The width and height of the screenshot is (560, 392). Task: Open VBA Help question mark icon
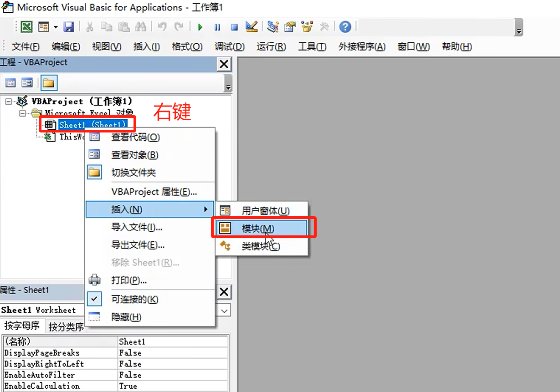(x=345, y=27)
